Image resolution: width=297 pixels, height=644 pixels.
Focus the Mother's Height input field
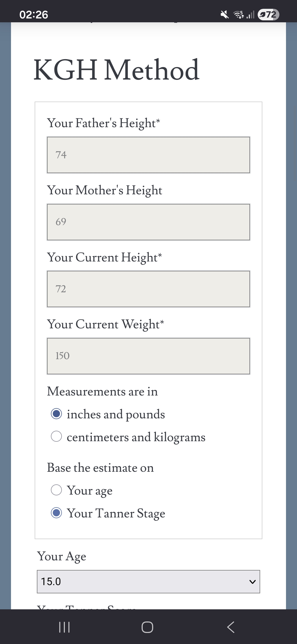(148, 222)
